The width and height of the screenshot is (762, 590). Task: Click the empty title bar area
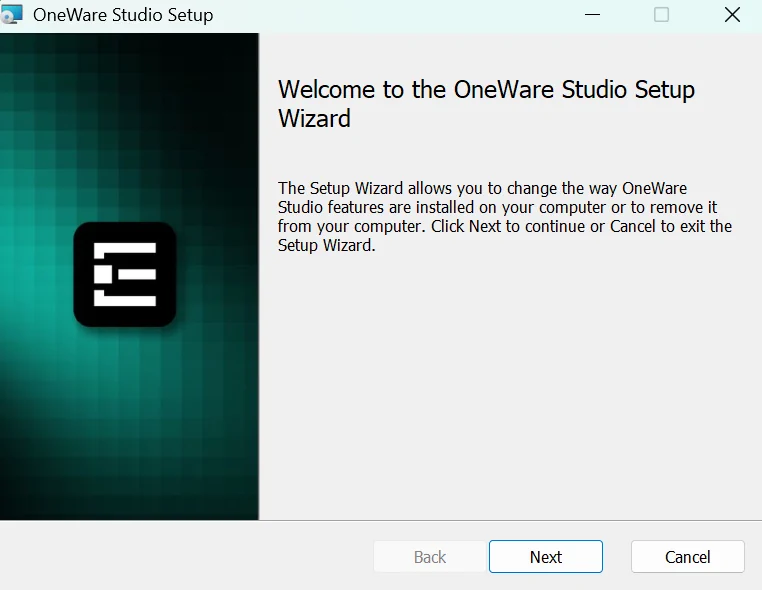[400, 15]
